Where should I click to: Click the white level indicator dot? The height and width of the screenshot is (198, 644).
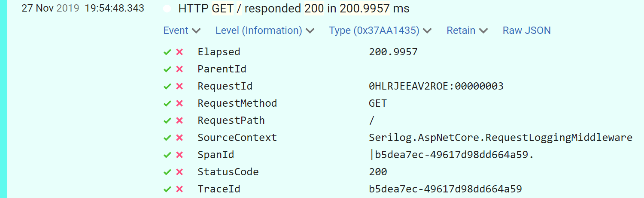click(167, 9)
